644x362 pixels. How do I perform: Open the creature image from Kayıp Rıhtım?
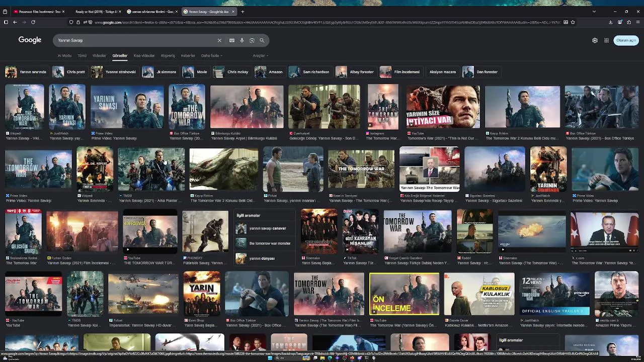point(224,169)
